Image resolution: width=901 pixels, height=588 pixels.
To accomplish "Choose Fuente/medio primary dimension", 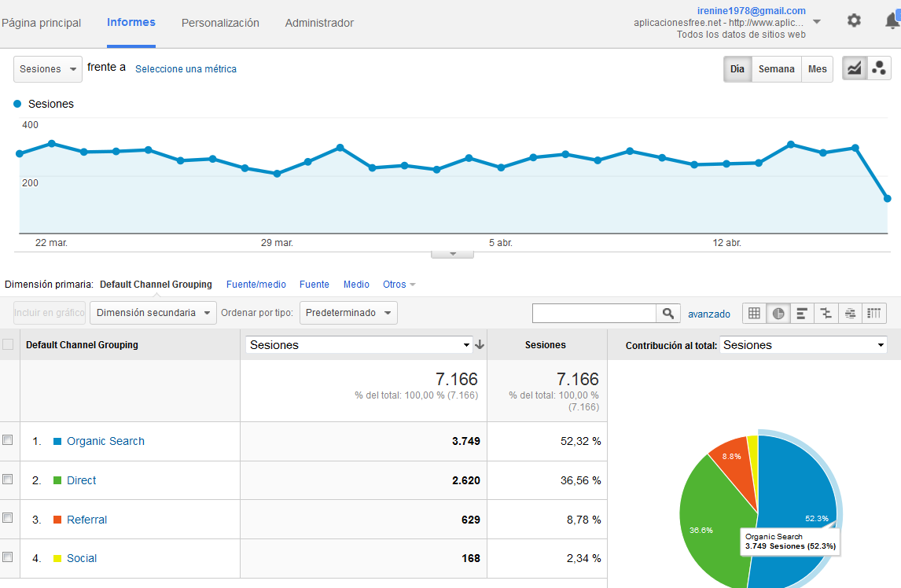I will pyautogui.click(x=256, y=285).
